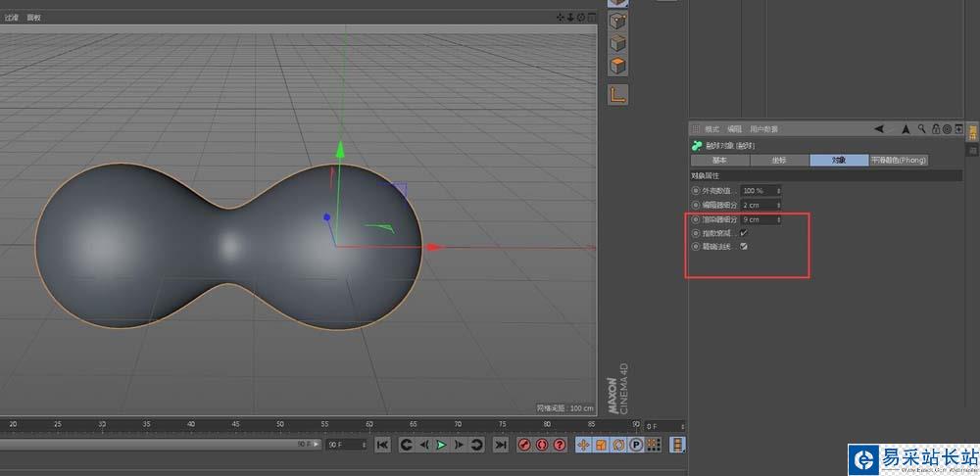Image resolution: width=980 pixels, height=476 pixels.
Task: Click stepper arrows of 90 F field
Action: point(365,445)
